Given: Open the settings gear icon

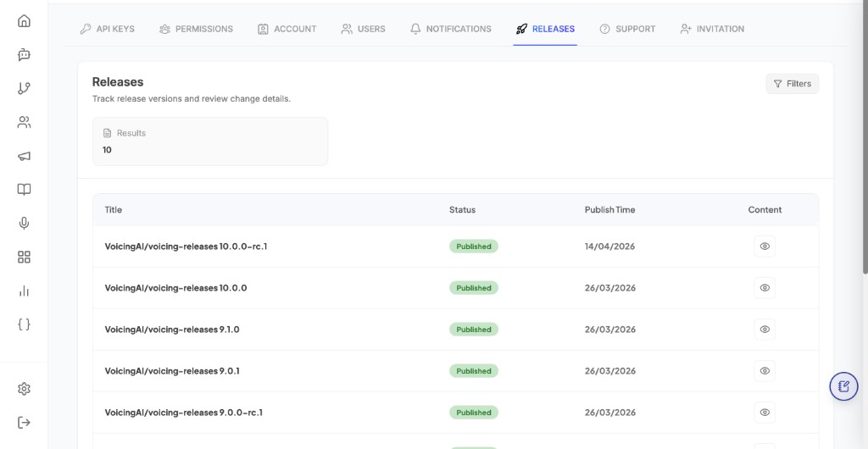Looking at the screenshot, I should coord(24,389).
